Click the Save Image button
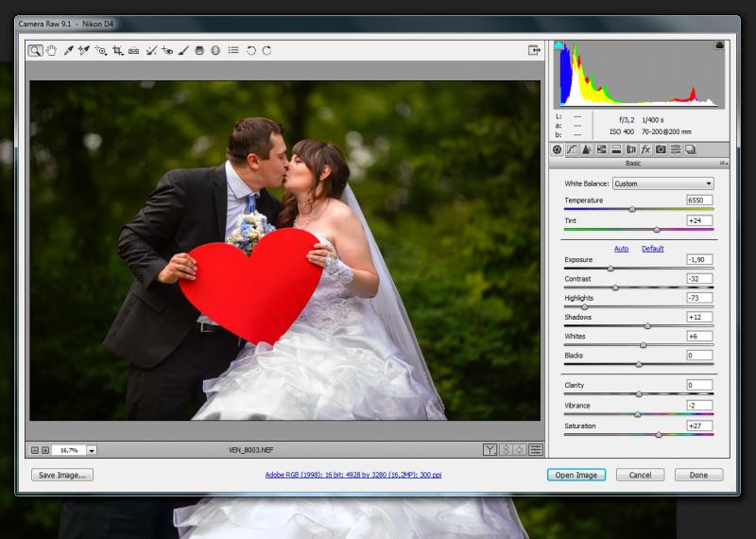Viewport: 756px width, 539px height. point(62,475)
